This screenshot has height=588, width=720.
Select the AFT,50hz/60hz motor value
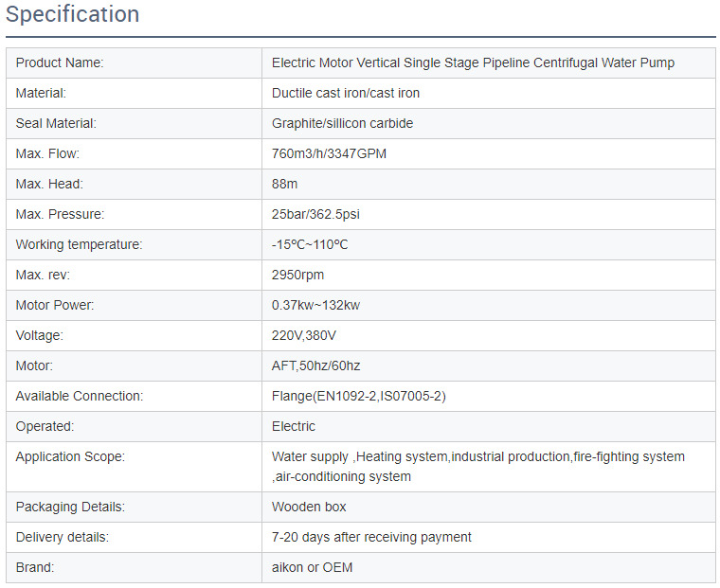point(315,365)
